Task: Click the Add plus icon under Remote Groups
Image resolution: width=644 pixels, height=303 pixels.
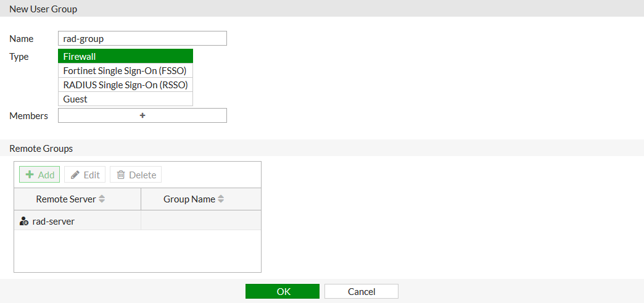Action: click(30, 175)
